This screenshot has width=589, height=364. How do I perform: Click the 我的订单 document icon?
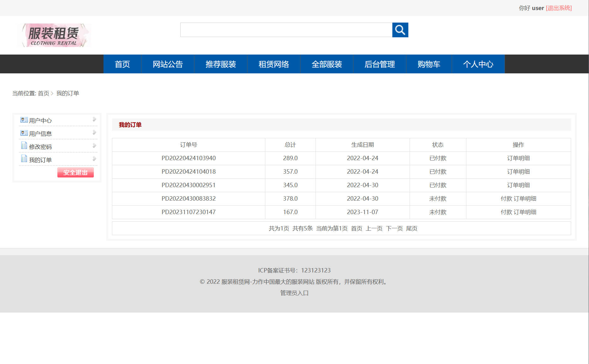coord(24,159)
